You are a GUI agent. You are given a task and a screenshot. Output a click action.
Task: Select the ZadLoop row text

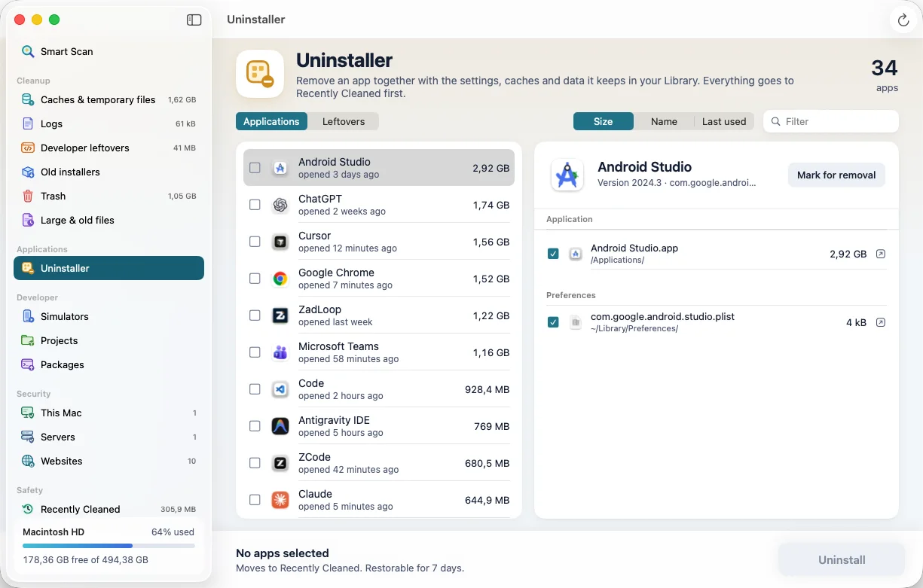[x=319, y=309]
